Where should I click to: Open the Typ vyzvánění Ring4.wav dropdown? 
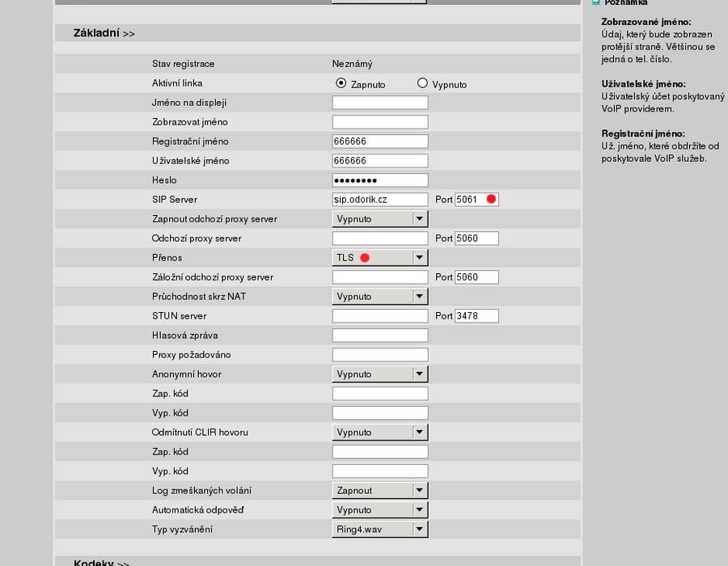click(380, 530)
